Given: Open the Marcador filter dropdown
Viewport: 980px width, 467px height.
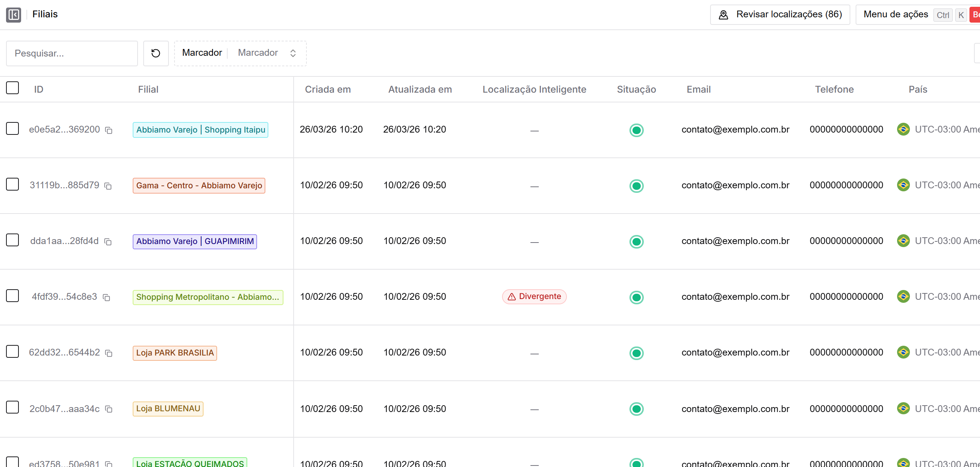Looking at the screenshot, I should point(240,53).
